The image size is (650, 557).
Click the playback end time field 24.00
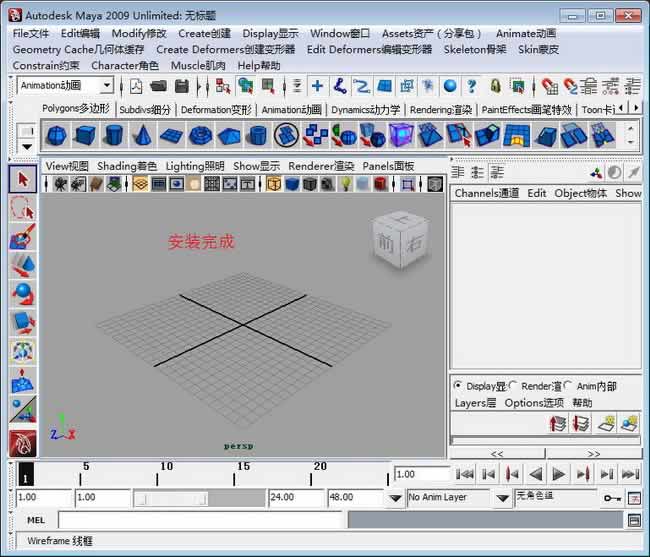296,497
